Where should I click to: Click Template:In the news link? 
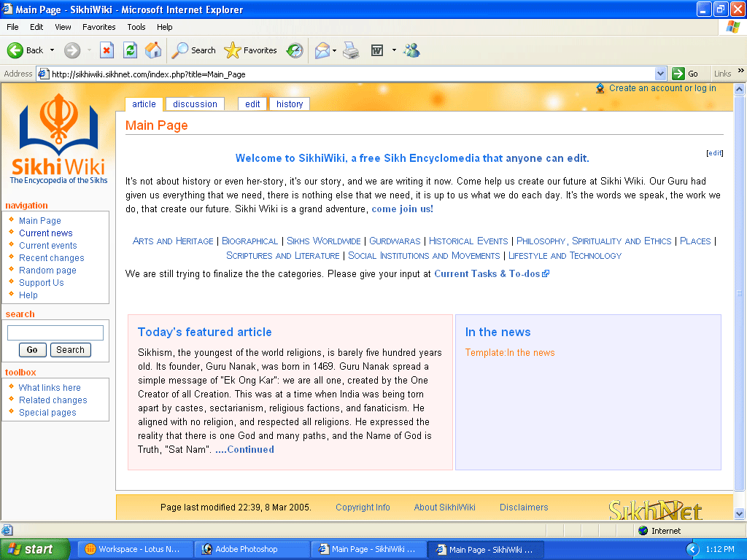coord(510,352)
